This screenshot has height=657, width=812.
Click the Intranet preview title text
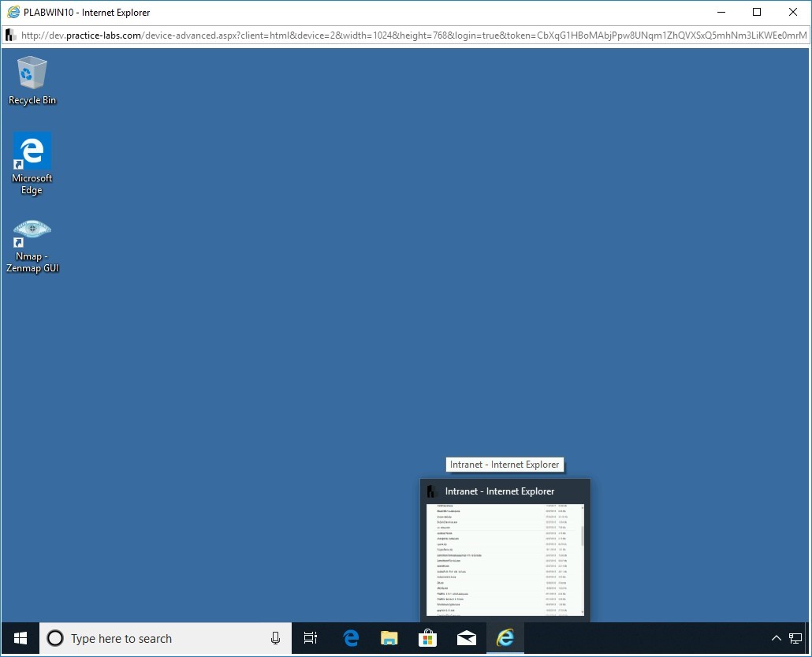tap(500, 491)
